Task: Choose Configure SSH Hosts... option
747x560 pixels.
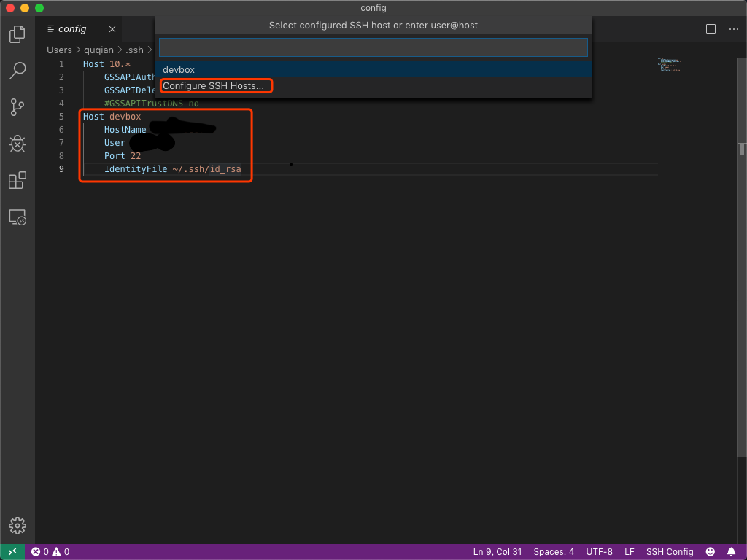Action: [214, 86]
